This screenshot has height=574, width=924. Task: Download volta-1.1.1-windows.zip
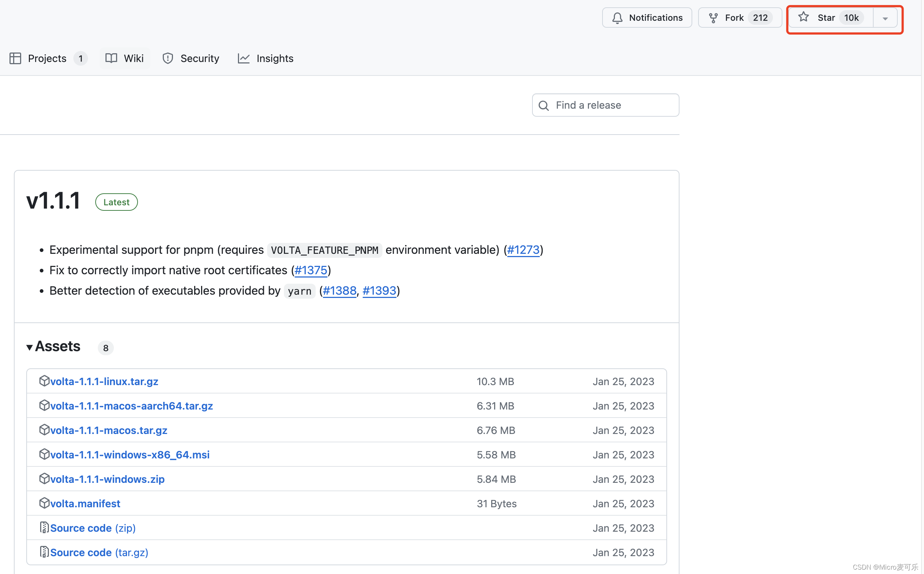[x=108, y=479]
